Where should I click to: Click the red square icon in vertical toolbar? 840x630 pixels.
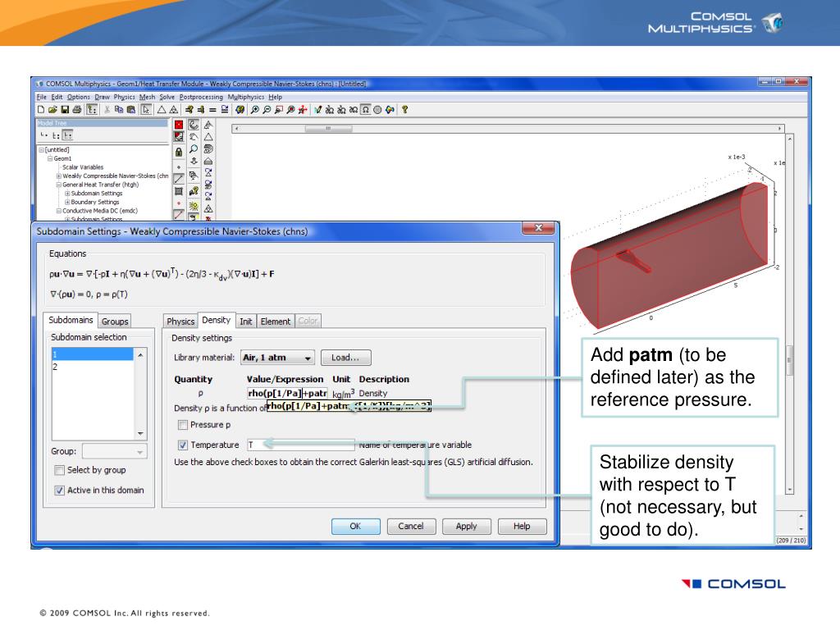coord(179,125)
